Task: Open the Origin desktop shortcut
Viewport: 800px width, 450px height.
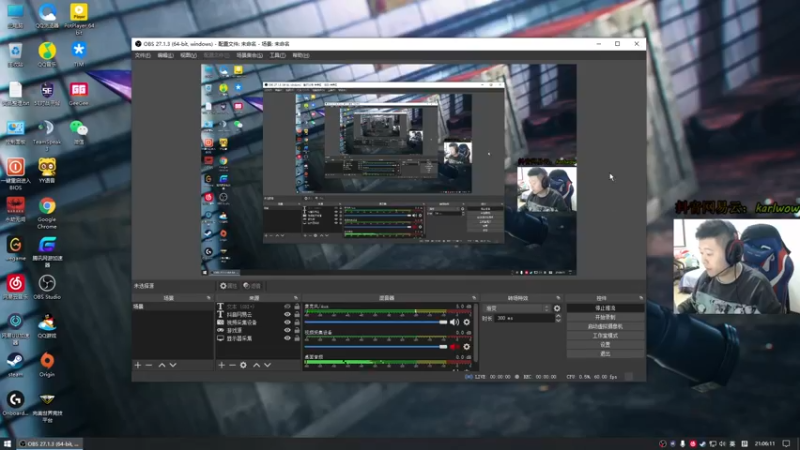Action: pyautogui.click(x=47, y=364)
